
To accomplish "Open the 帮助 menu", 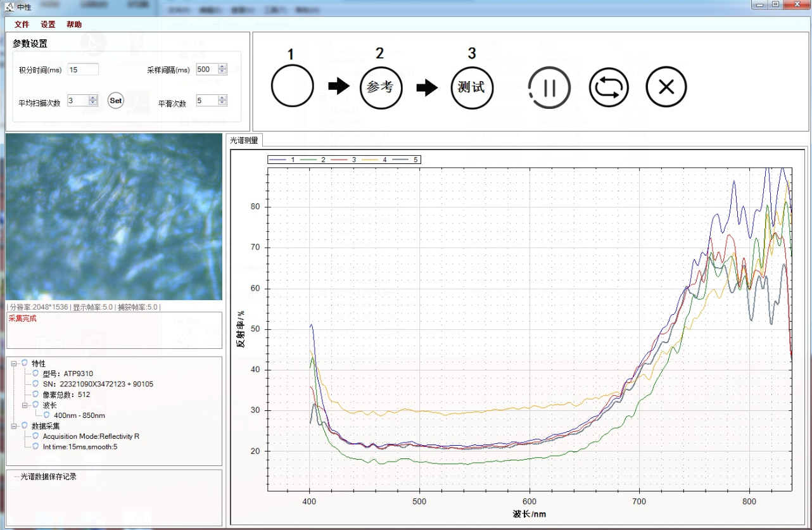I will point(74,25).
